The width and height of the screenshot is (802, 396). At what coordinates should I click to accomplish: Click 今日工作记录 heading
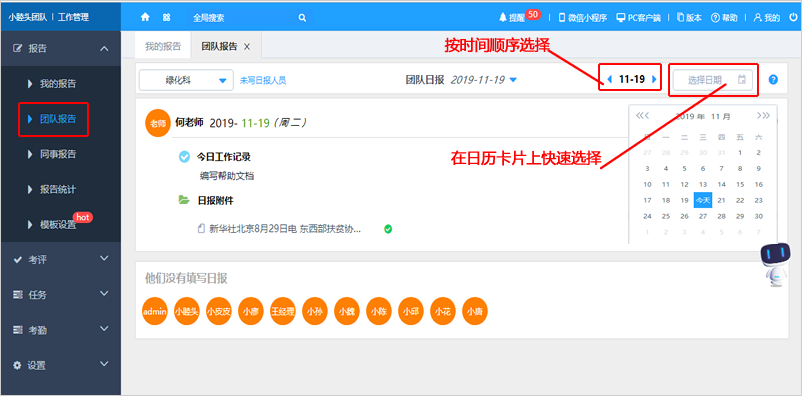point(224,157)
